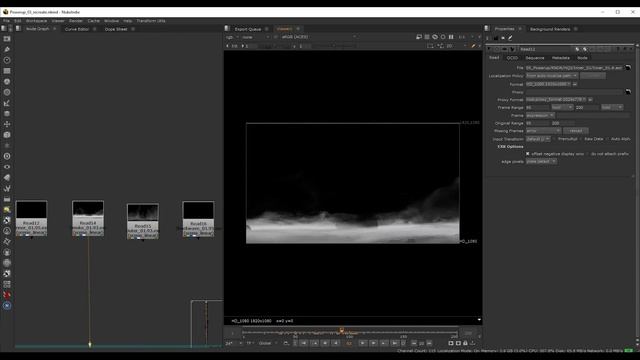Open first hold dropdown in Frame Range
The width and height of the screenshot is (640, 360).
tap(562, 107)
